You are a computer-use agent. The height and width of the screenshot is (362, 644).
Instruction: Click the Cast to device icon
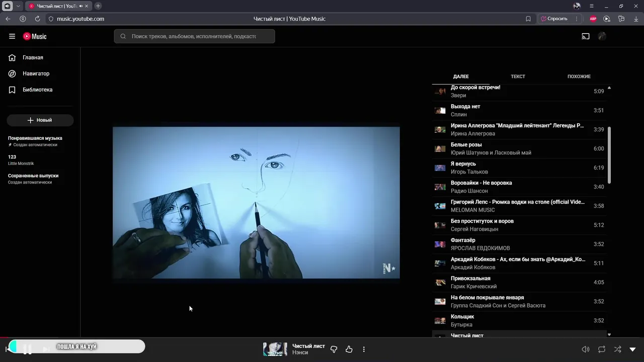pos(586,36)
